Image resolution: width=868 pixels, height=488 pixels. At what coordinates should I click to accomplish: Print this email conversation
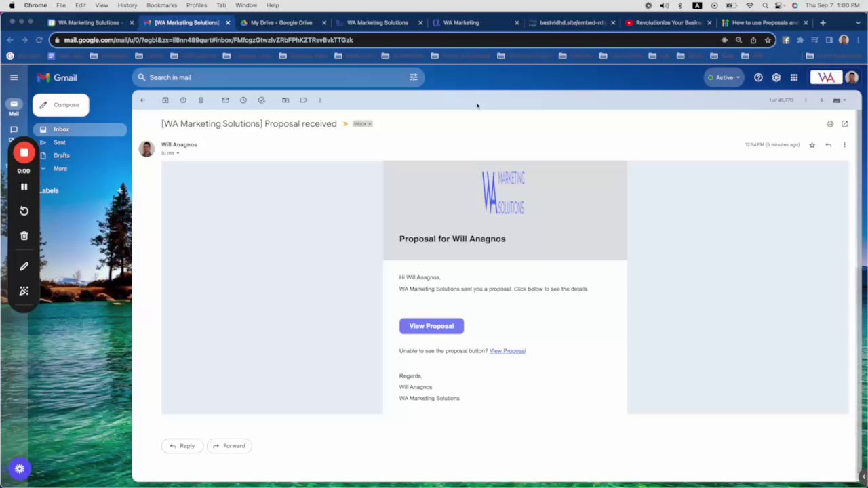pyautogui.click(x=830, y=124)
